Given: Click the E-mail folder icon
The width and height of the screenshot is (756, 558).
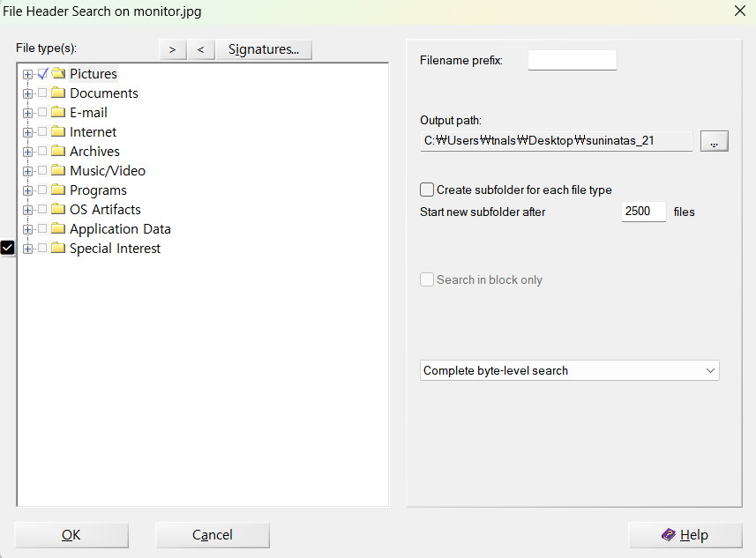Looking at the screenshot, I should 58,112.
